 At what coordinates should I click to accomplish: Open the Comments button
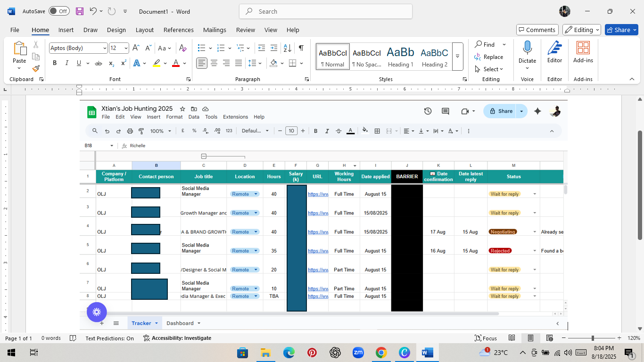tap(537, 30)
